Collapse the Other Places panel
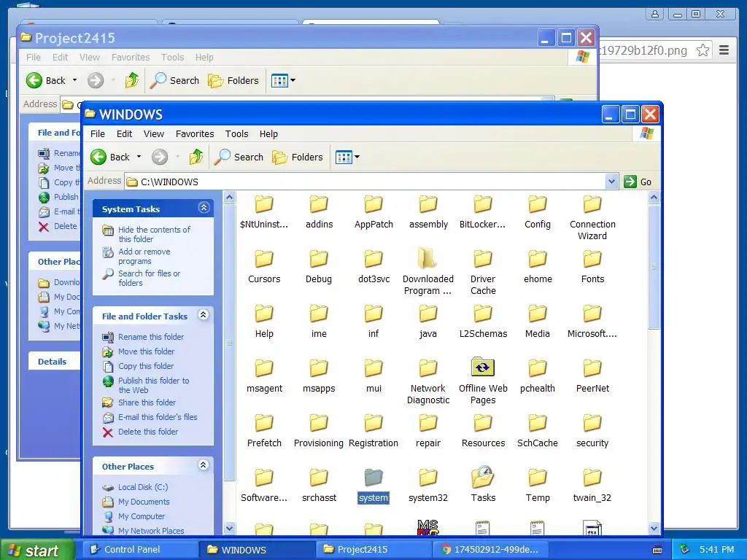Image resolution: width=747 pixels, height=560 pixels. tap(204, 465)
